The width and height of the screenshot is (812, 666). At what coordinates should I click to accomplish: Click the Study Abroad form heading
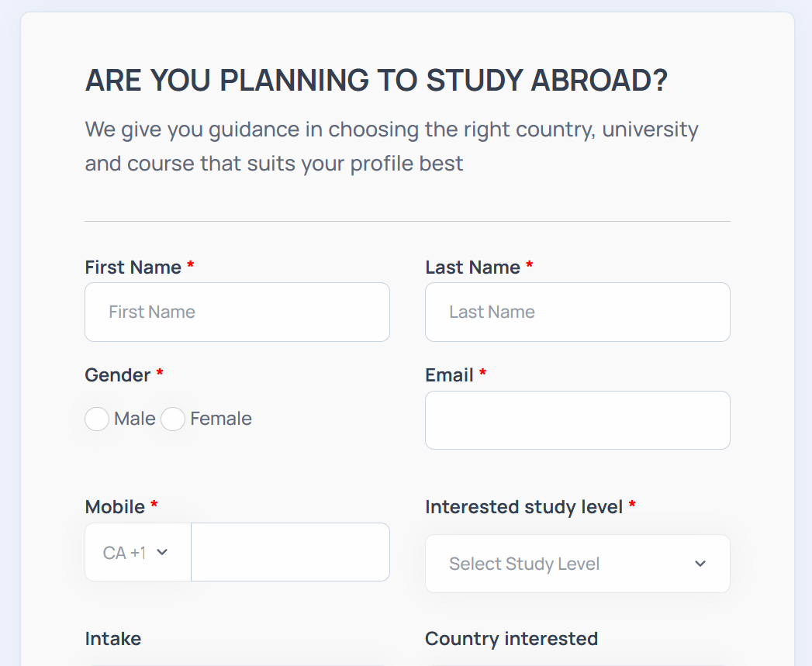[x=376, y=81]
